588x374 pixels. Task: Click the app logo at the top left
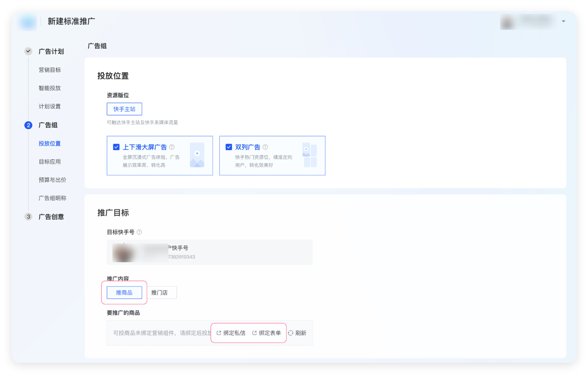pos(27,21)
